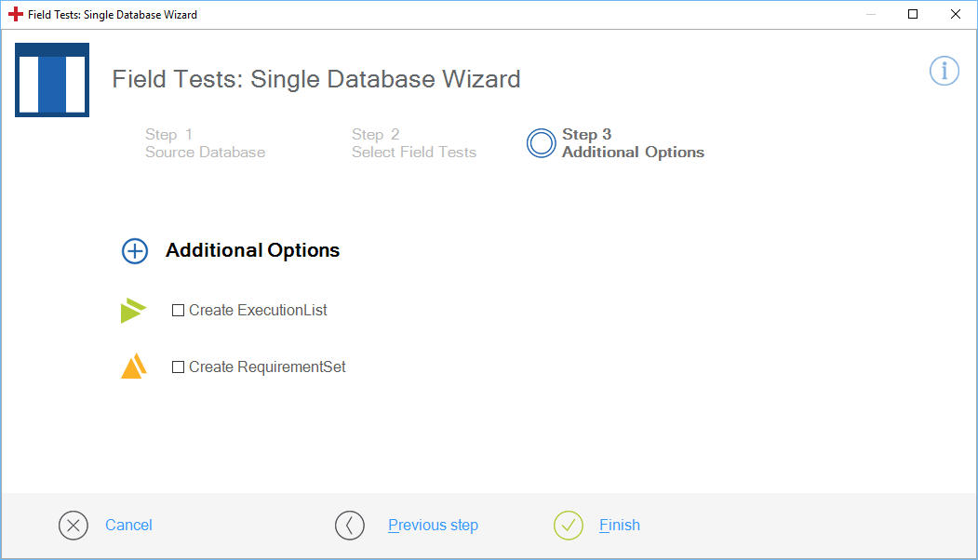The width and height of the screenshot is (978, 560).
Task: Go back via Previous step link
Action: 433,526
